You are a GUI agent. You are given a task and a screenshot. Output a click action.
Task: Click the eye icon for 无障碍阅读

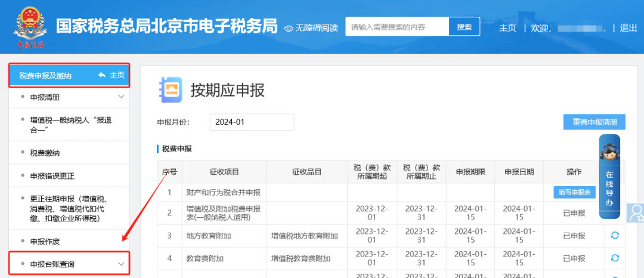point(289,28)
